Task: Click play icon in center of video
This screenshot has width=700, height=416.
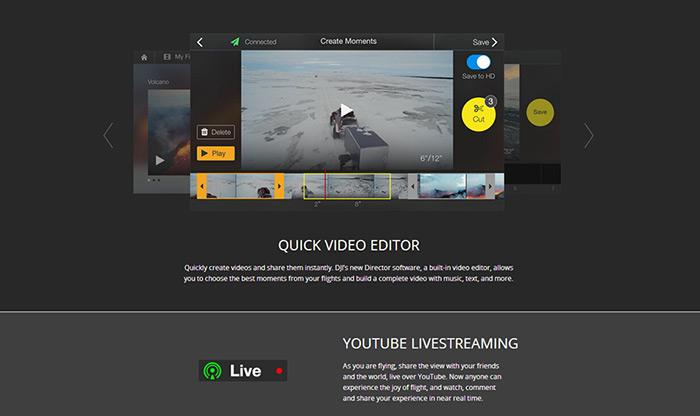Action: pos(346,110)
